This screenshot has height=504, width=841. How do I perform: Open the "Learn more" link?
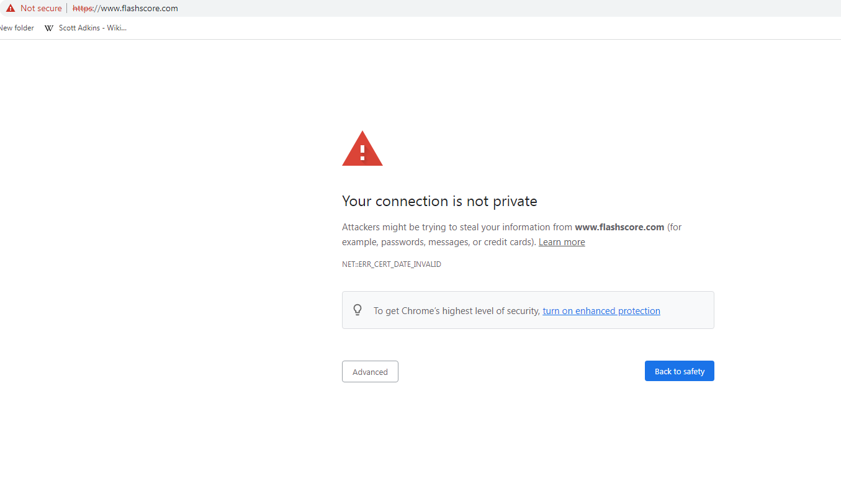coord(562,242)
